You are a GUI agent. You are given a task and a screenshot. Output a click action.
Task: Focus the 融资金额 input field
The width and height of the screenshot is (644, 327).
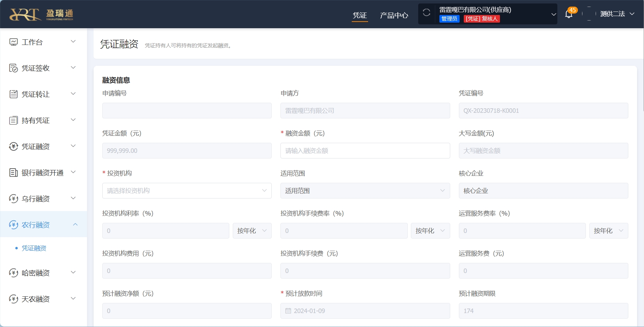pos(365,150)
